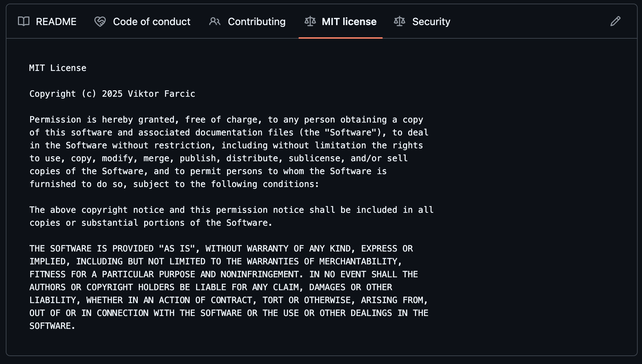Open the Code of conduct tab
This screenshot has width=642, height=364.
(151, 21)
